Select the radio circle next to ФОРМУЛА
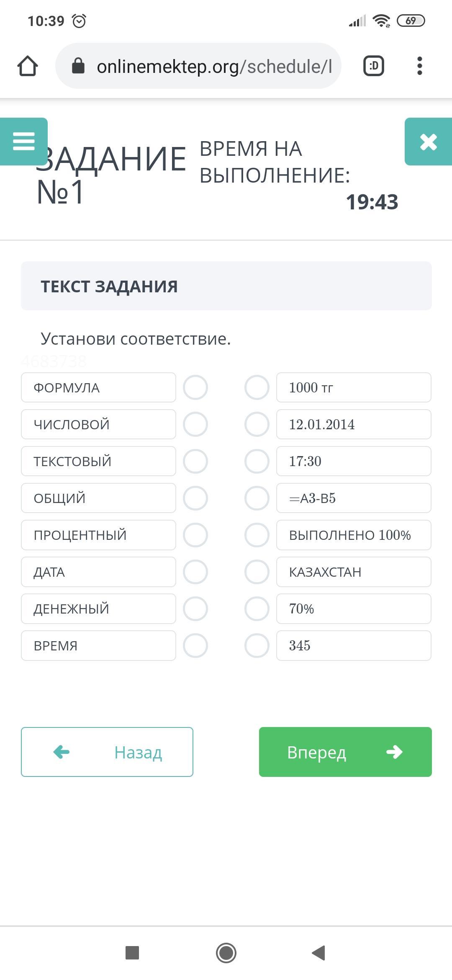This screenshot has width=452, height=980. coord(195,387)
